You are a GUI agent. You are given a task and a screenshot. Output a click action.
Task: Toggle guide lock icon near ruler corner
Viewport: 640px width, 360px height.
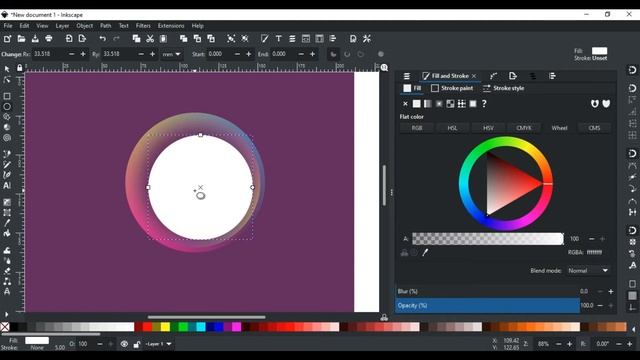[20, 68]
